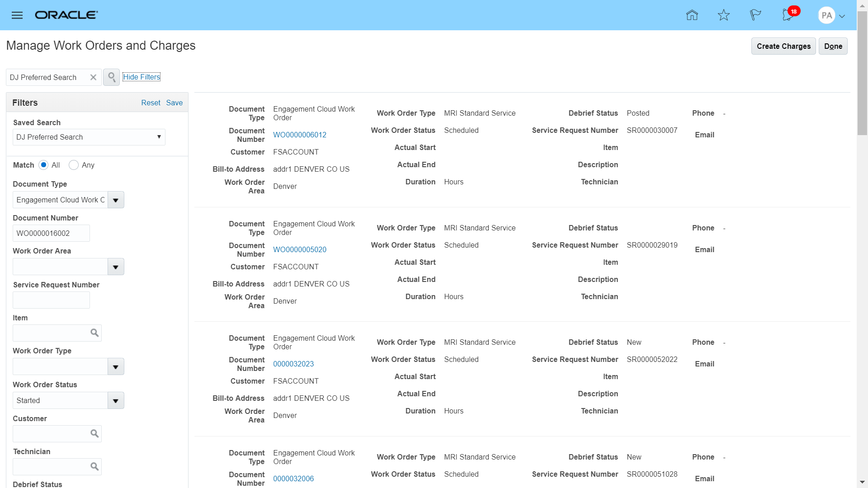Open the Watchlist flag icon
The width and height of the screenshot is (868, 488).
click(755, 15)
